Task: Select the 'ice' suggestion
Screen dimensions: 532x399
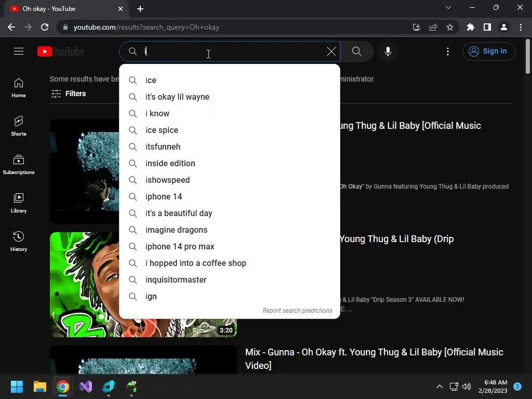Action: (x=230, y=81)
